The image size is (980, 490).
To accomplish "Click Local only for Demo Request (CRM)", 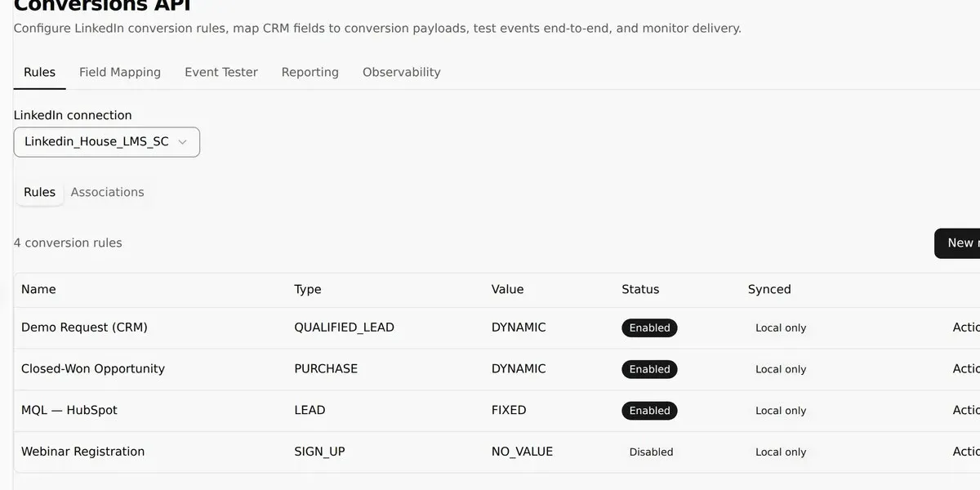I will pos(781,327).
